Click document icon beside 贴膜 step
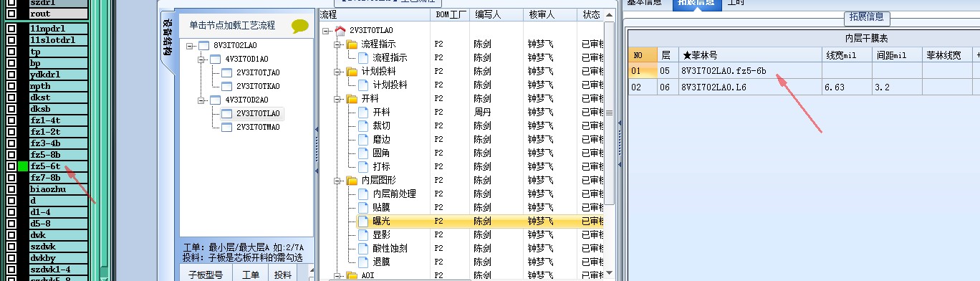This screenshot has width=980, height=281. click(x=362, y=208)
